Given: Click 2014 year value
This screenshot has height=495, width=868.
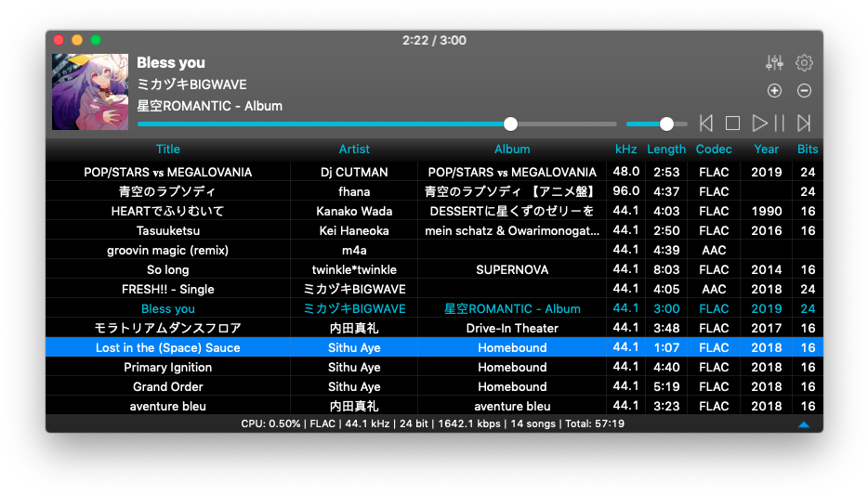Looking at the screenshot, I should [x=766, y=270].
